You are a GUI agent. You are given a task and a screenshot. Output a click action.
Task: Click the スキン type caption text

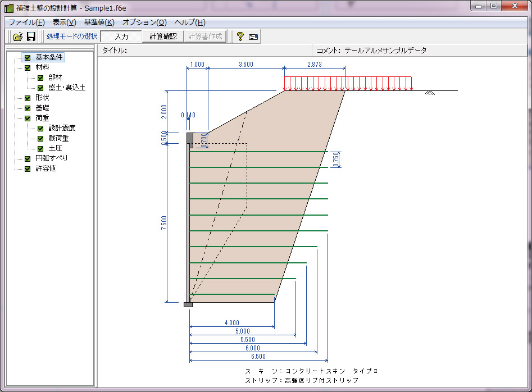pos(311,371)
